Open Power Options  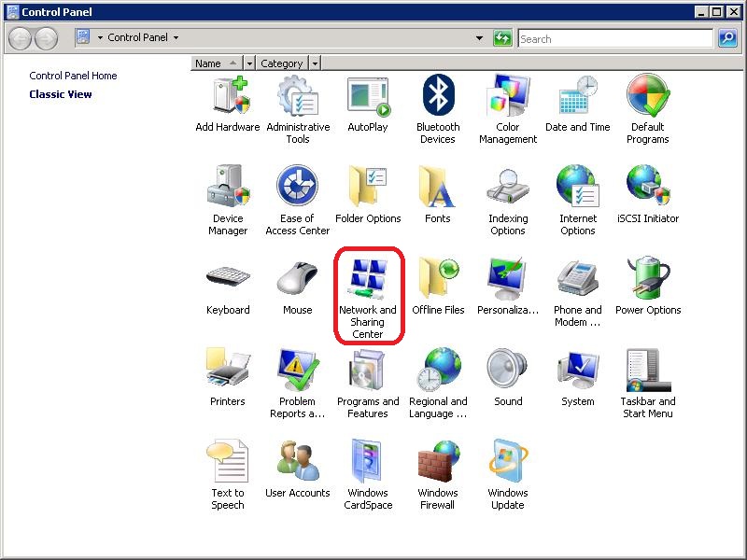coord(648,287)
